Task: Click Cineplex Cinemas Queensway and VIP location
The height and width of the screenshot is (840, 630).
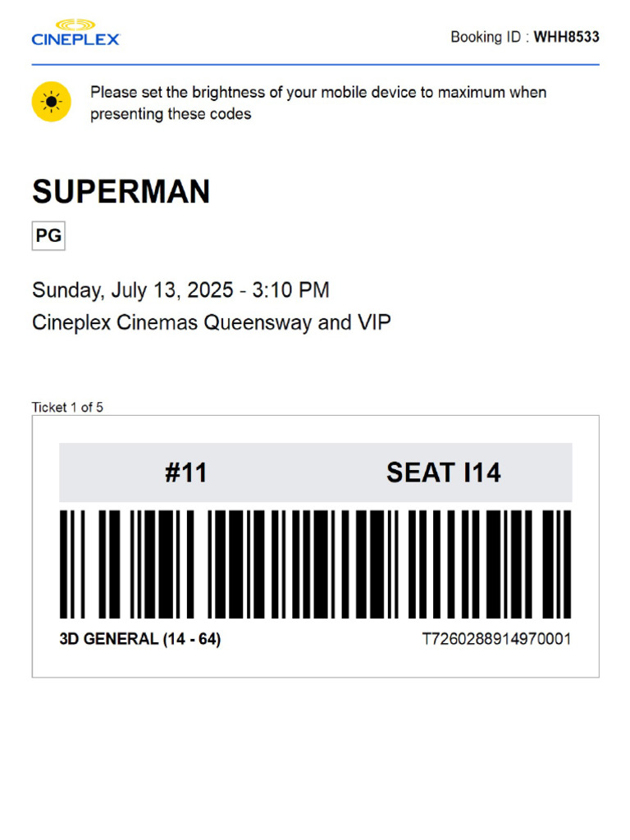Action: [x=211, y=322]
